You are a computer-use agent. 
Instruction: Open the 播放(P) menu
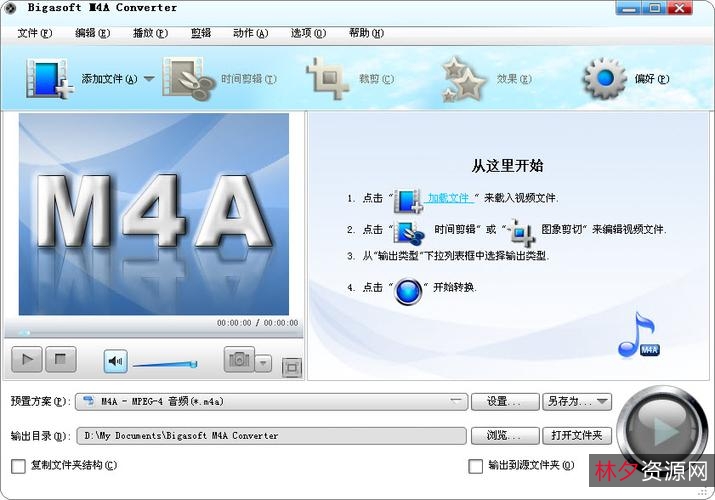[x=150, y=33]
